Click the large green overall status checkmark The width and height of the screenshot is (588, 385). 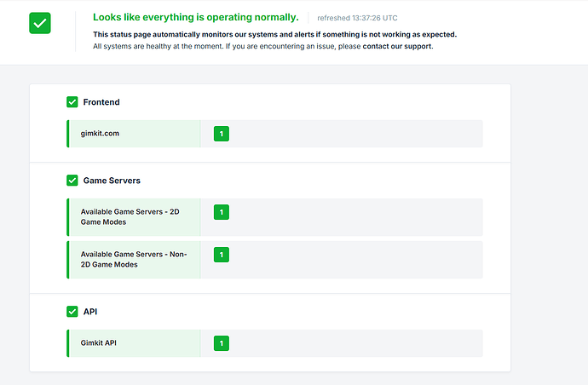[x=40, y=23]
